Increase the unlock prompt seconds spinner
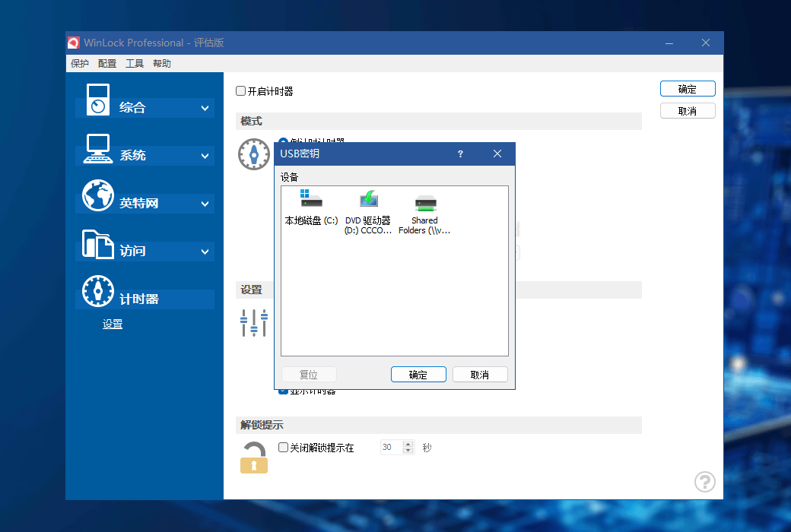791x532 pixels. (x=408, y=444)
